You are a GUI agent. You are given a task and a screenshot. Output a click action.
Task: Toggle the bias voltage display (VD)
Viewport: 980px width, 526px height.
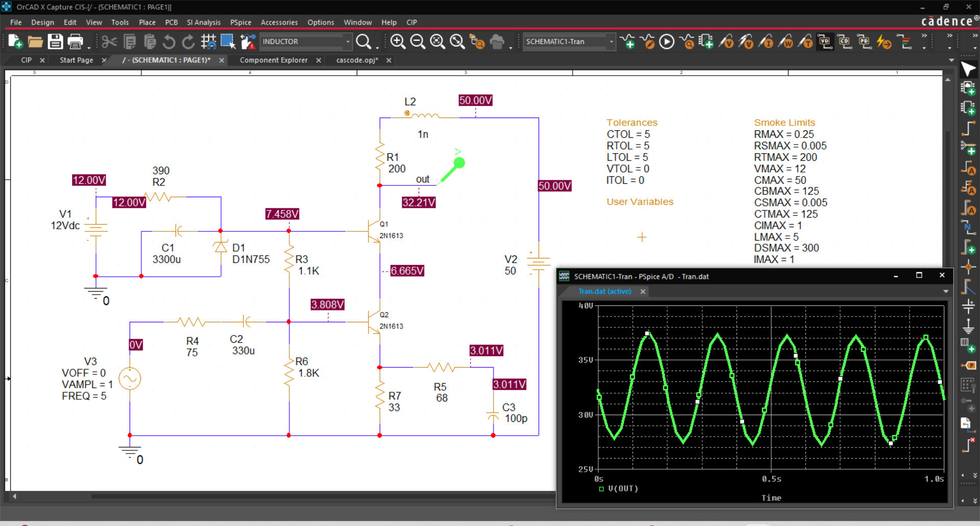coord(825,41)
